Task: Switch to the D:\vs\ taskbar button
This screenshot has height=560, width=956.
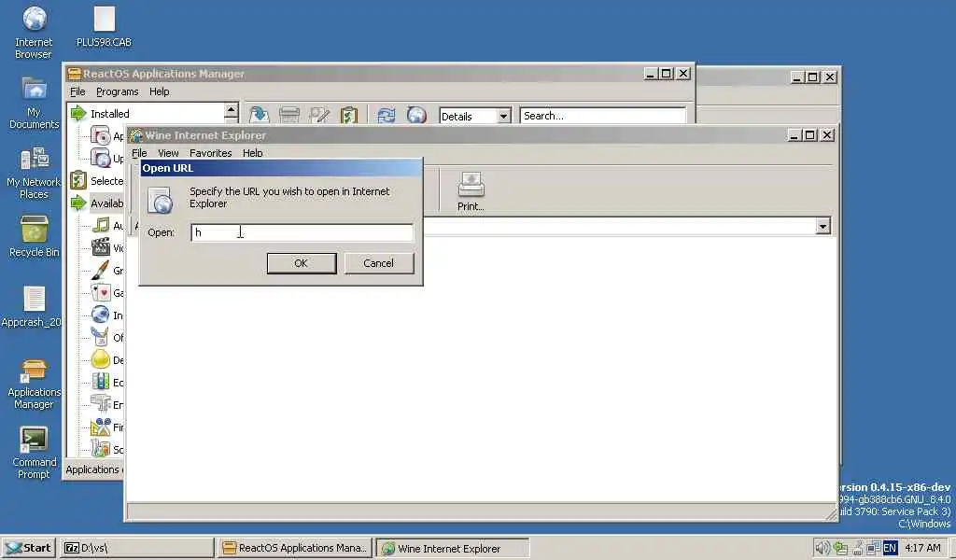Action: 137,548
